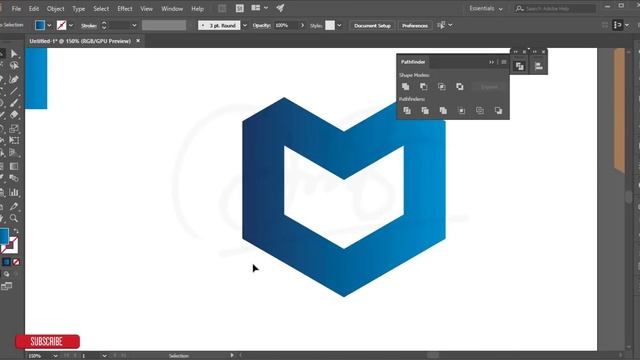640x360 pixels.
Task: Click the GPU performance rocket icon
Action: point(280,8)
